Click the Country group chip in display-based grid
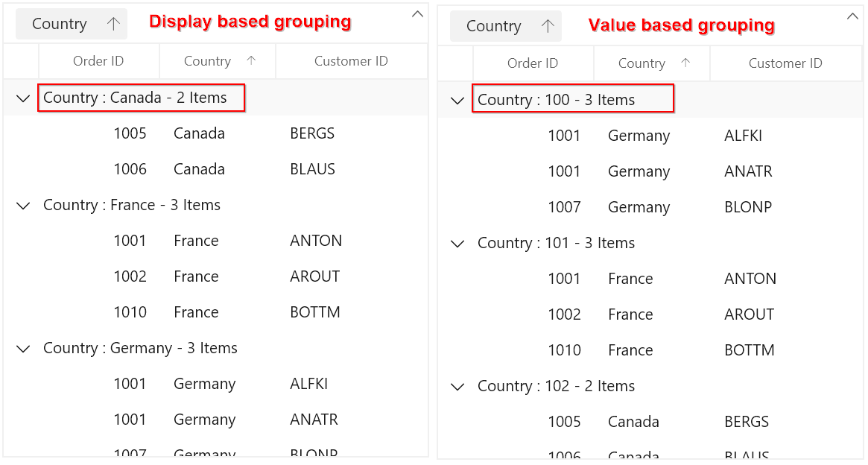This screenshot has width=868, height=465. tap(72, 24)
